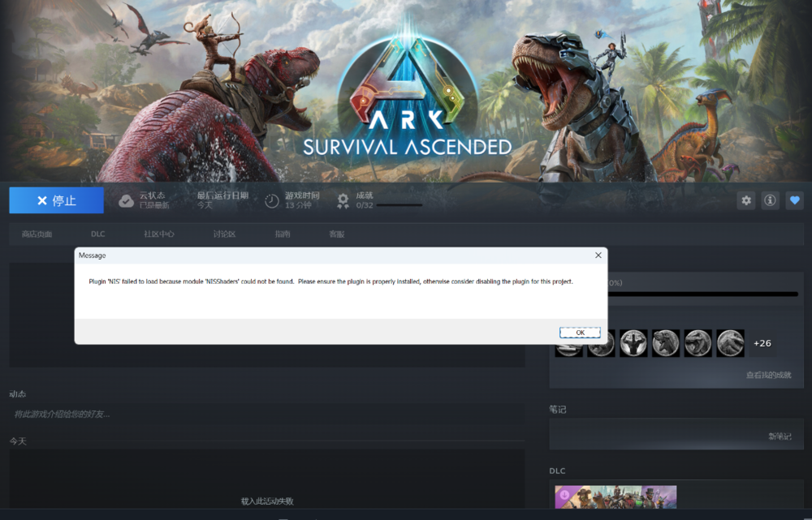The height and width of the screenshot is (520, 812).
Task: Close the Message dialog with X
Action: click(x=598, y=255)
